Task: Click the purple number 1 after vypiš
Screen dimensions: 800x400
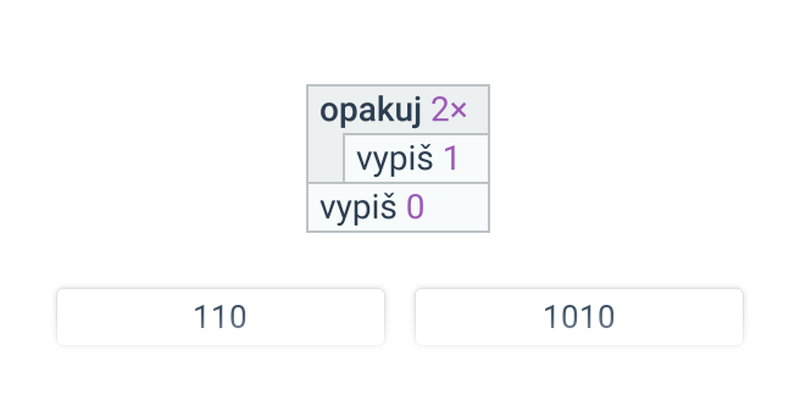Action: click(451, 158)
